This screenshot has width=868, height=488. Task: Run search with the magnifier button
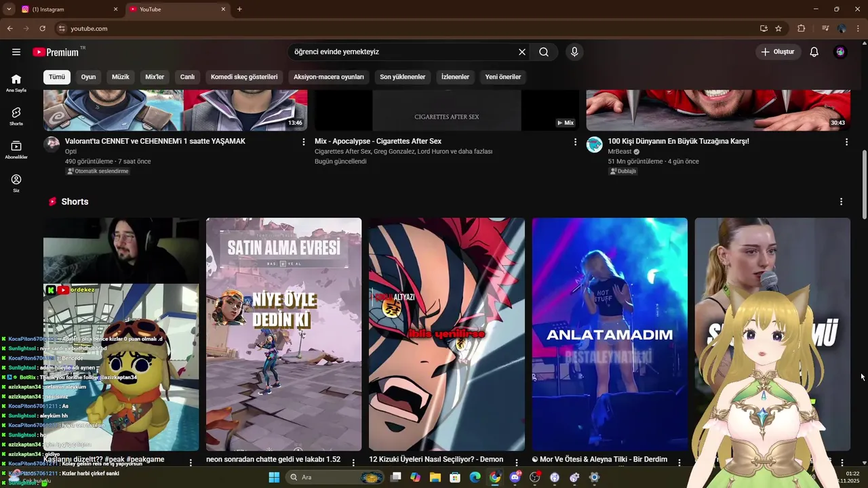click(544, 52)
